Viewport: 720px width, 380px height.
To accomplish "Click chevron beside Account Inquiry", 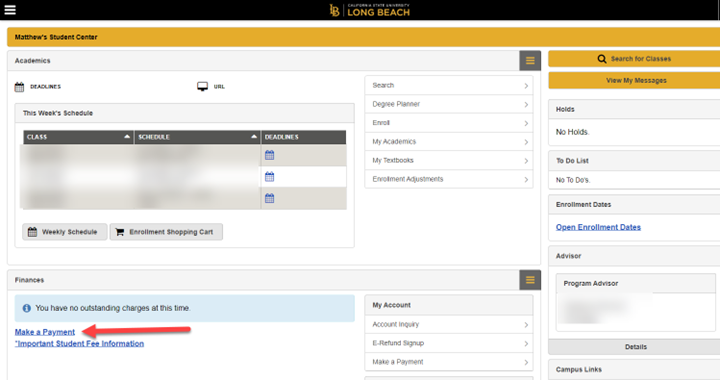I will [x=526, y=325].
